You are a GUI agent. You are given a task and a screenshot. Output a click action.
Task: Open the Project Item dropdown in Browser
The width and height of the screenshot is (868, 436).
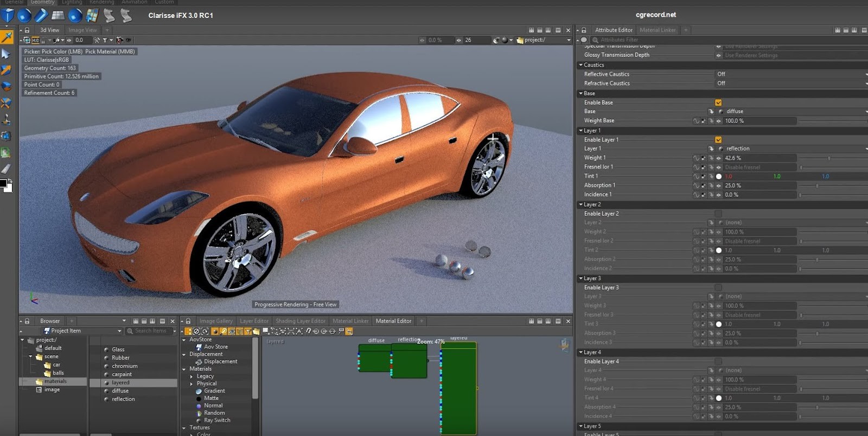[82, 331]
